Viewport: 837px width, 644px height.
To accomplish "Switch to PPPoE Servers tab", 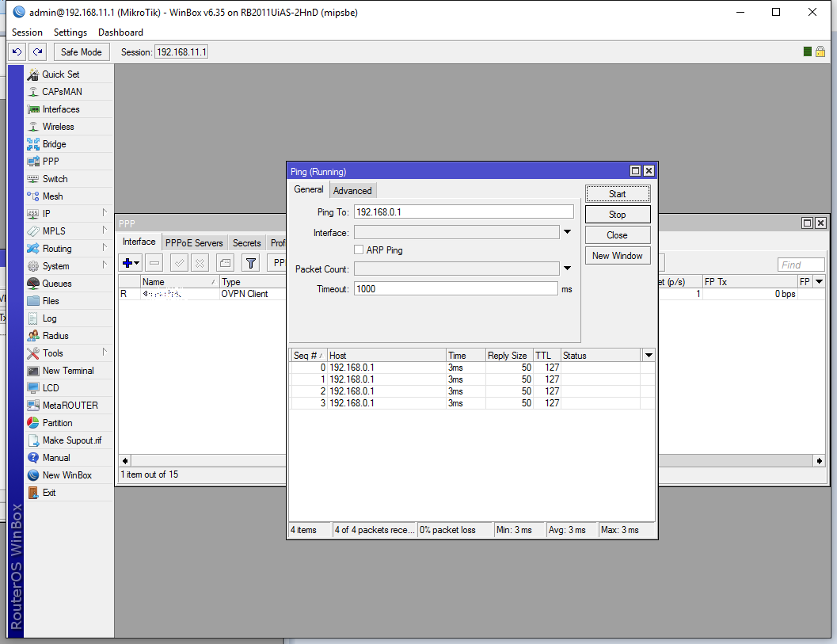I will [x=194, y=243].
